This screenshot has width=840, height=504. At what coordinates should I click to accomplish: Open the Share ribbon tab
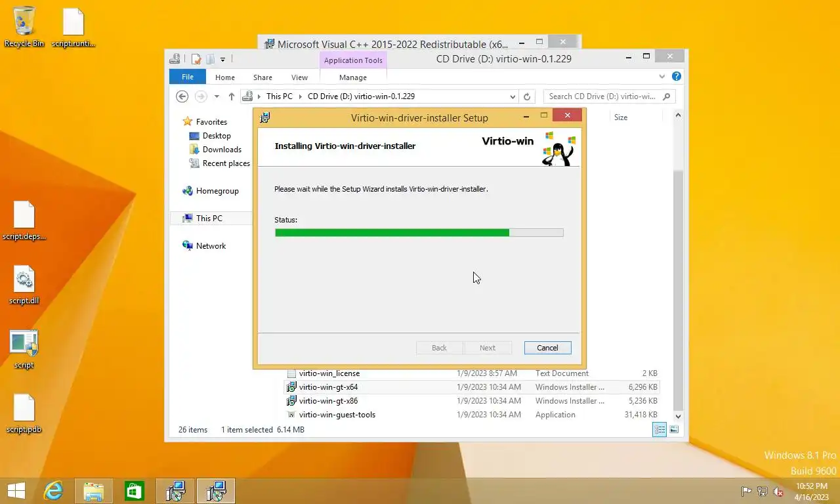pyautogui.click(x=262, y=77)
